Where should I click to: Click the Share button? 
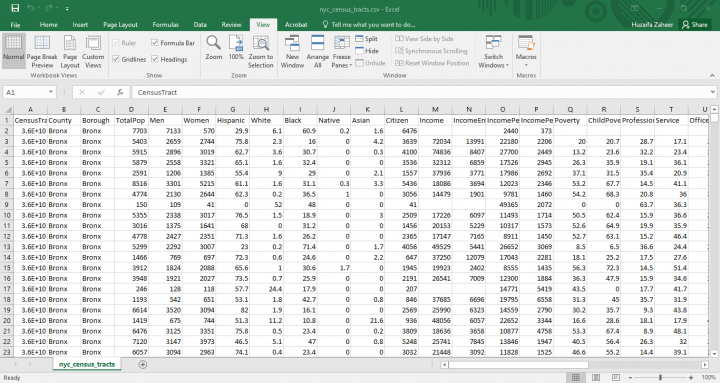tap(695, 25)
